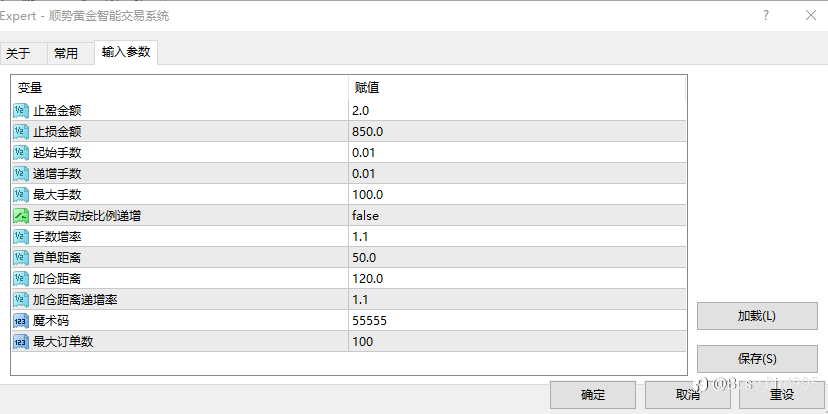This screenshot has height=414, width=828.
Task: Click the icon next to 最大手数
Action: tap(21, 194)
